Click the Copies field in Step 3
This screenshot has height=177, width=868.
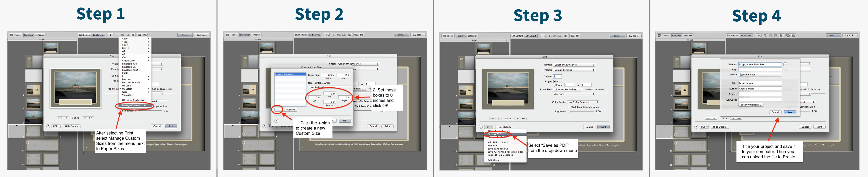tap(558, 76)
